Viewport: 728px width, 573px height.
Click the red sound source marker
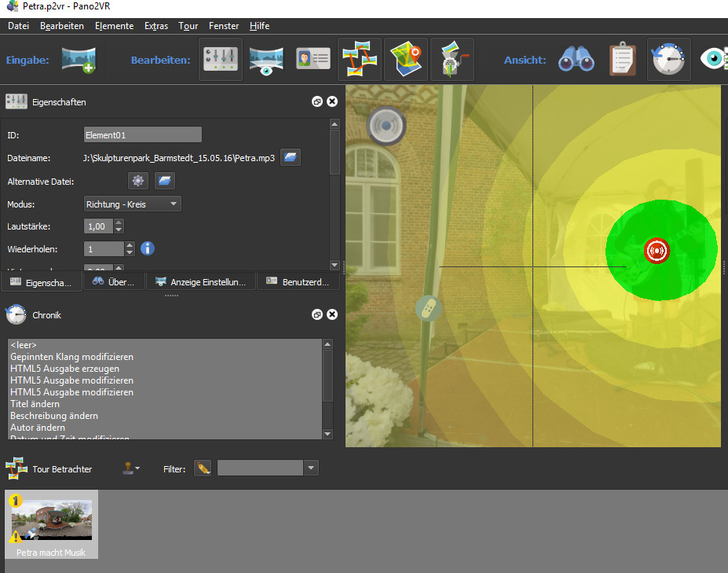(657, 250)
